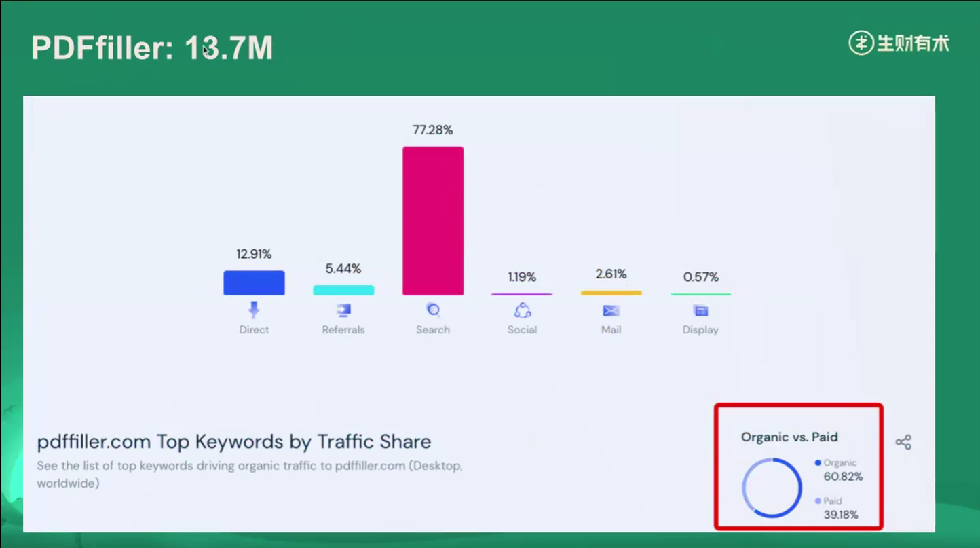980x548 pixels.
Task: Click the Search label
Action: pyautogui.click(x=433, y=330)
